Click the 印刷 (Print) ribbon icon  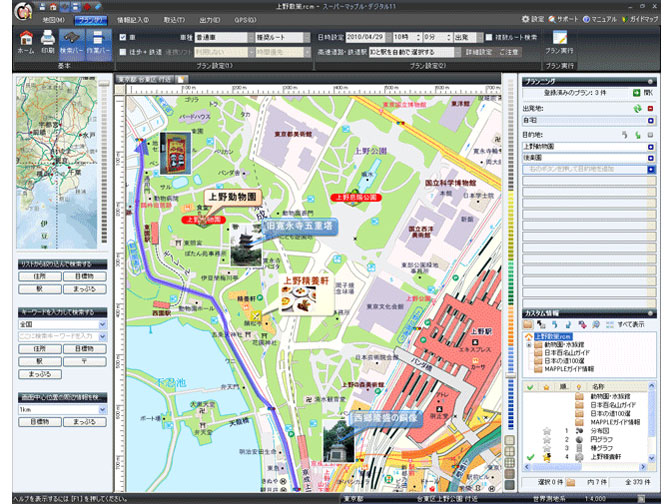pos(48,42)
